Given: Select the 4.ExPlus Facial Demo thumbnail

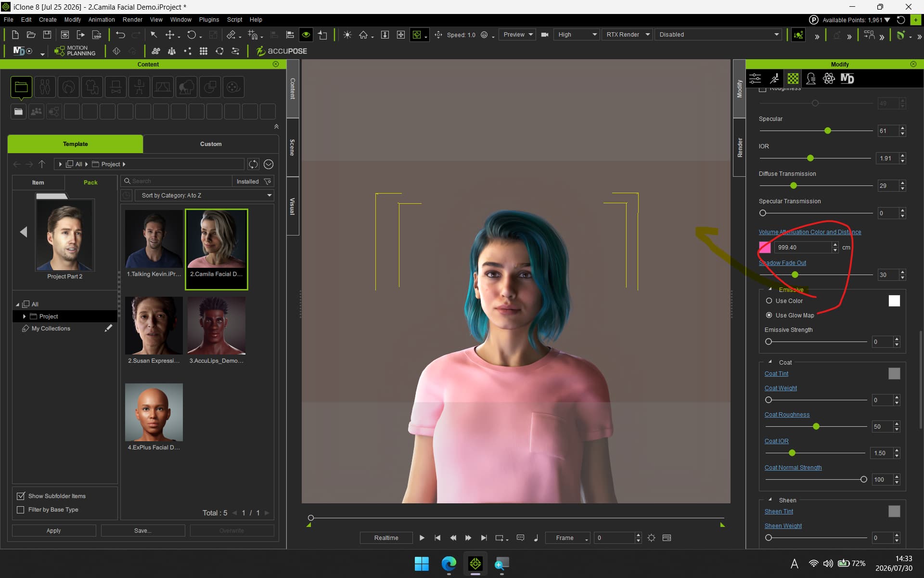Looking at the screenshot, I should (154, 417).
